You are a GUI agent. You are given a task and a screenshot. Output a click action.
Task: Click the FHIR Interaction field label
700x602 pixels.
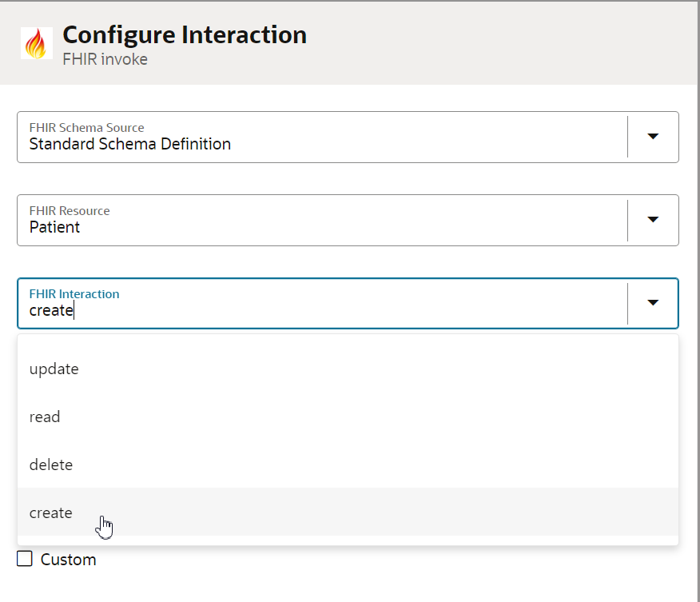coord(74,294)
